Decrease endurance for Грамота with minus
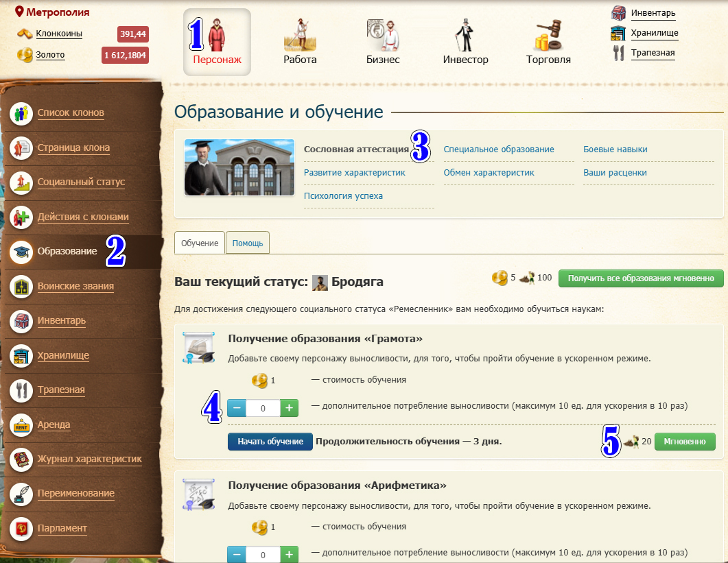Viewport: 728px width, 563px height. point(237,408)
